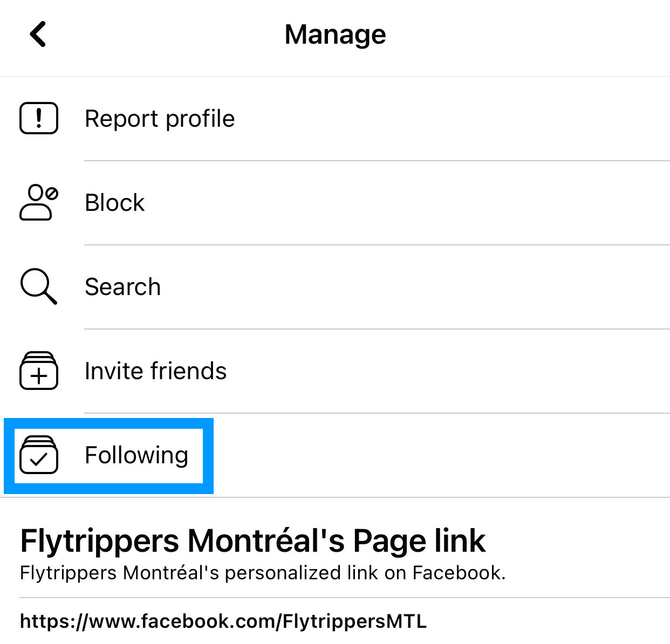Click the Flytrippers Montréal's Page link heading
The width and height of the screenshot is (670, 644).
coord(252,540)
